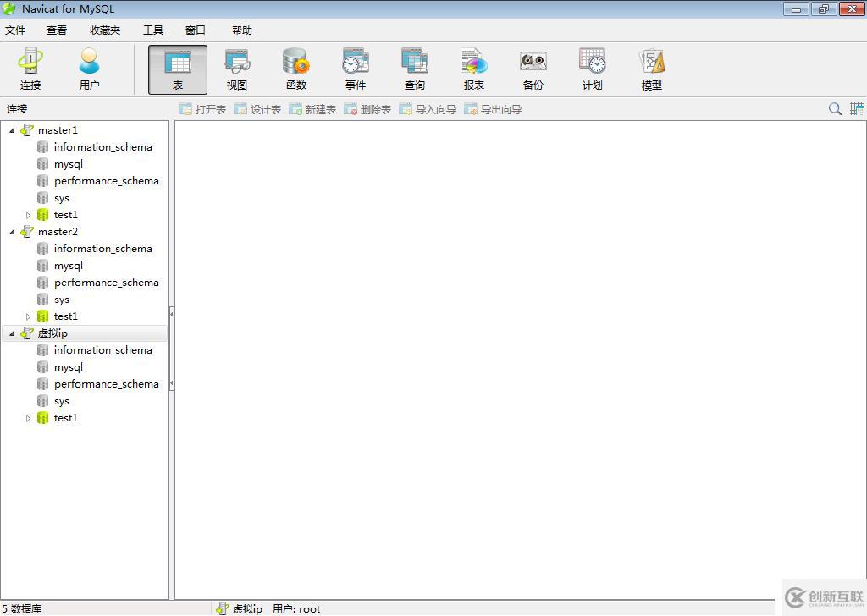The height and width of the screenshot is (616, 867).
Task: Collapse the master1 connection node
Action: (12, 130)
